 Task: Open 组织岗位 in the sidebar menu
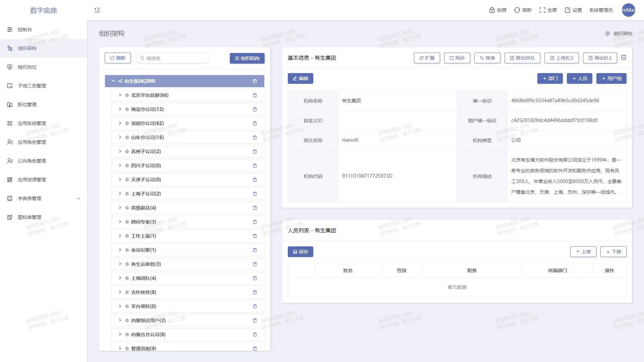pos(27,67)
